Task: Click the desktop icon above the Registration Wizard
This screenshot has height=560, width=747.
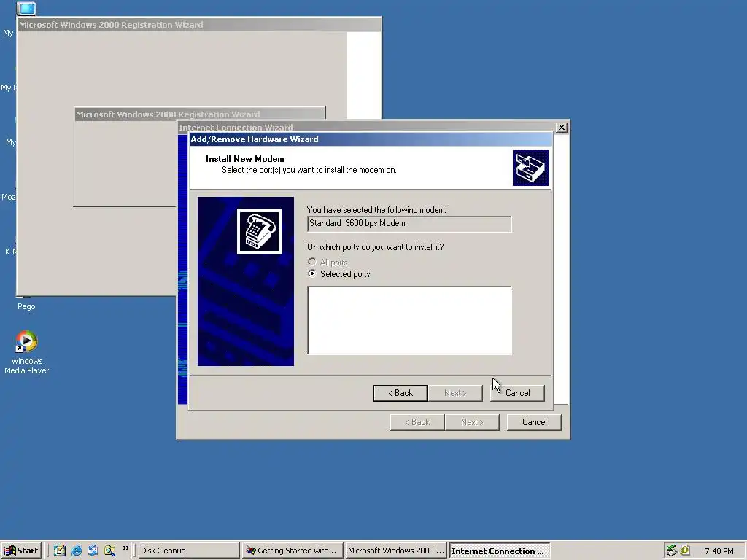Action: [27, 9]
